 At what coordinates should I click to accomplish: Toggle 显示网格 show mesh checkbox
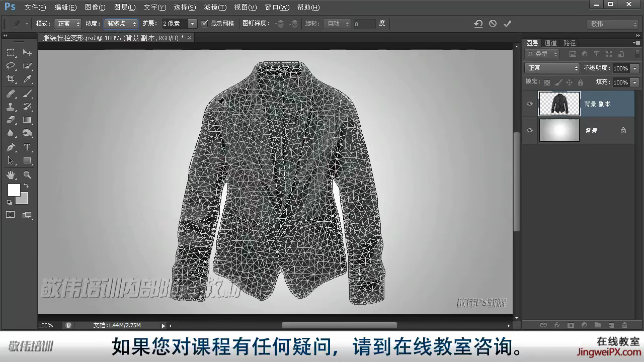click(204, 24)
